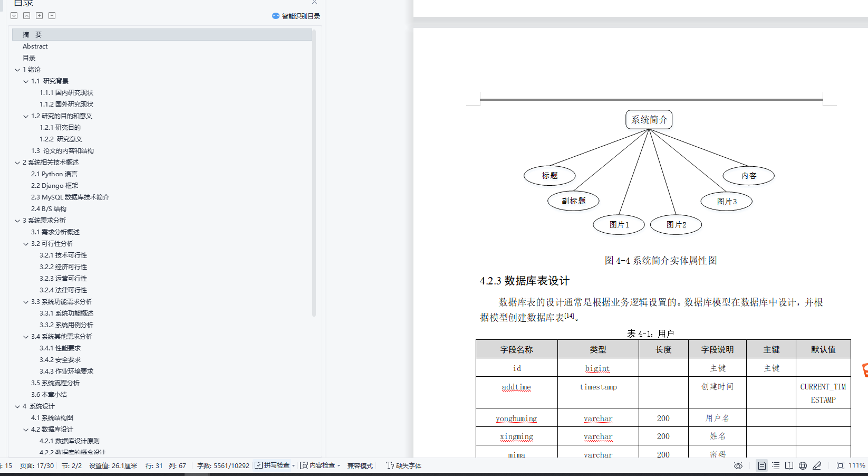
Task: Click the 系统简介 entity box in the diagram
Action: click(x=649, y=120)
